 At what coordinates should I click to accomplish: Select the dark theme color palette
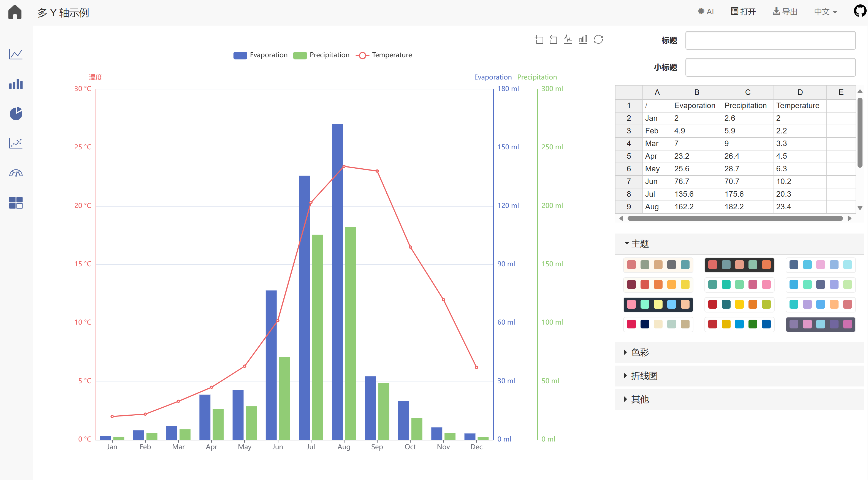[739, 265]
